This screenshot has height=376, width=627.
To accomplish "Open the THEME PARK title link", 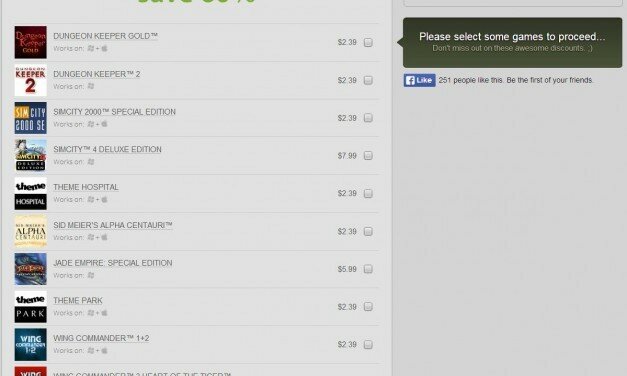I will point(78,300).
